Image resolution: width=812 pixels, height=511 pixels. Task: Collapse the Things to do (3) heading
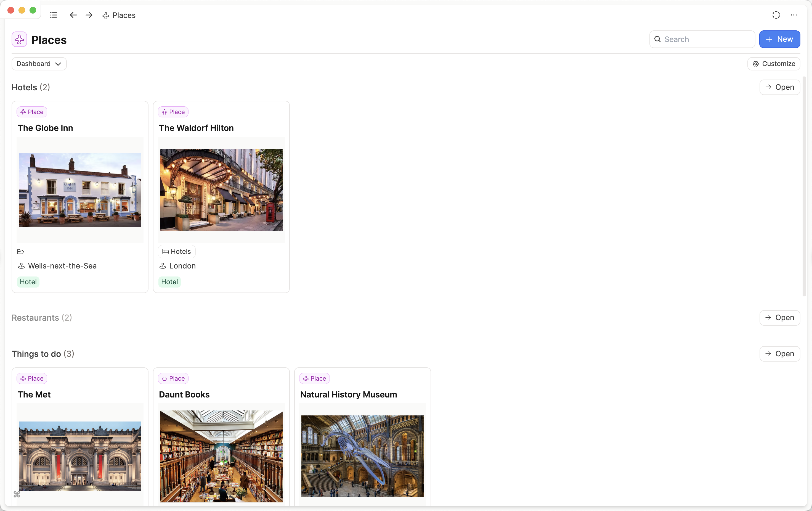(43, 354)
